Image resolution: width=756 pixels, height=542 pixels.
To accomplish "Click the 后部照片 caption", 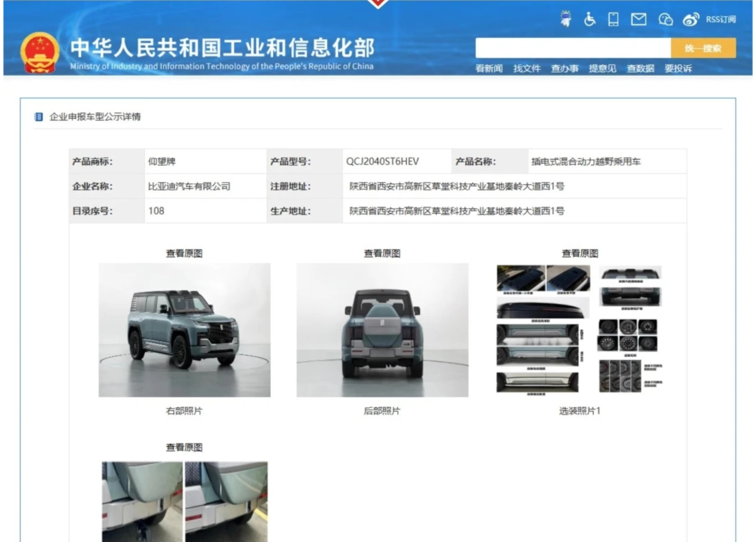I will [382, 411].
